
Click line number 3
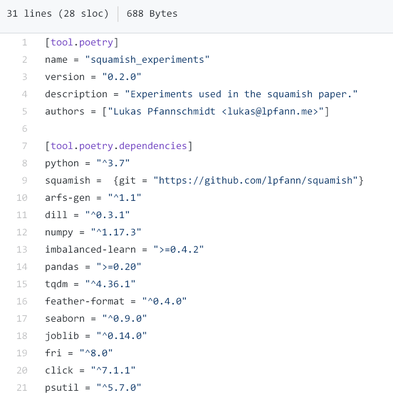[x=24, y=77]
